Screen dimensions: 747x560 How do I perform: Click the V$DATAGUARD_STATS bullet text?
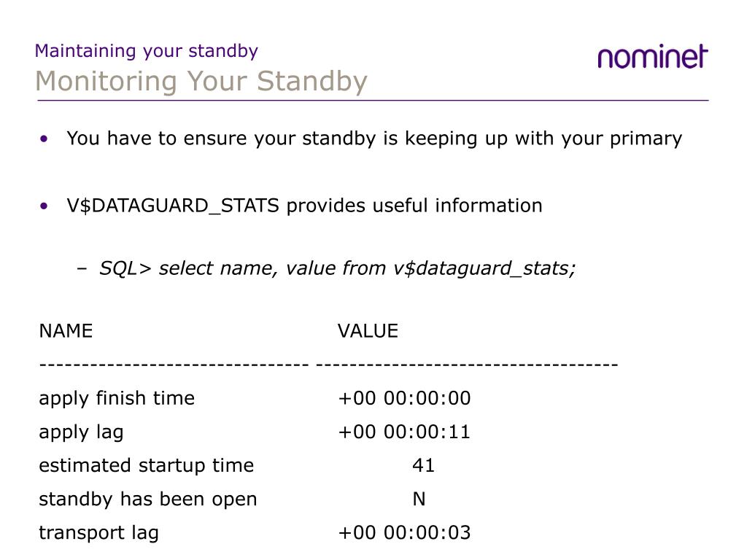point(304,206)
